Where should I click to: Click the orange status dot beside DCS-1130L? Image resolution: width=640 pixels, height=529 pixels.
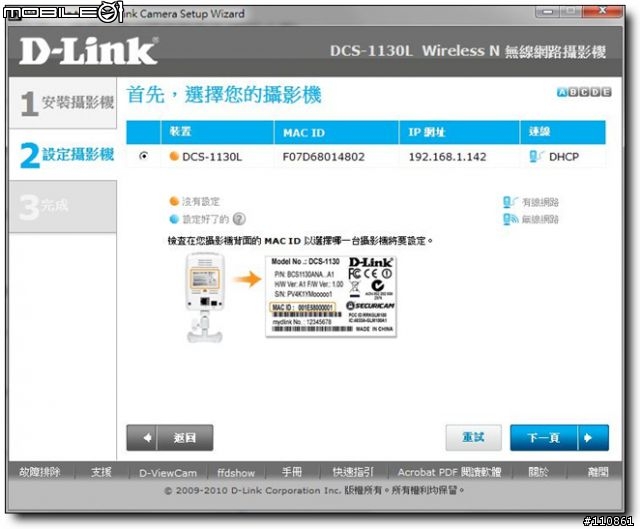pyautogui.click(x=174, y=156)
